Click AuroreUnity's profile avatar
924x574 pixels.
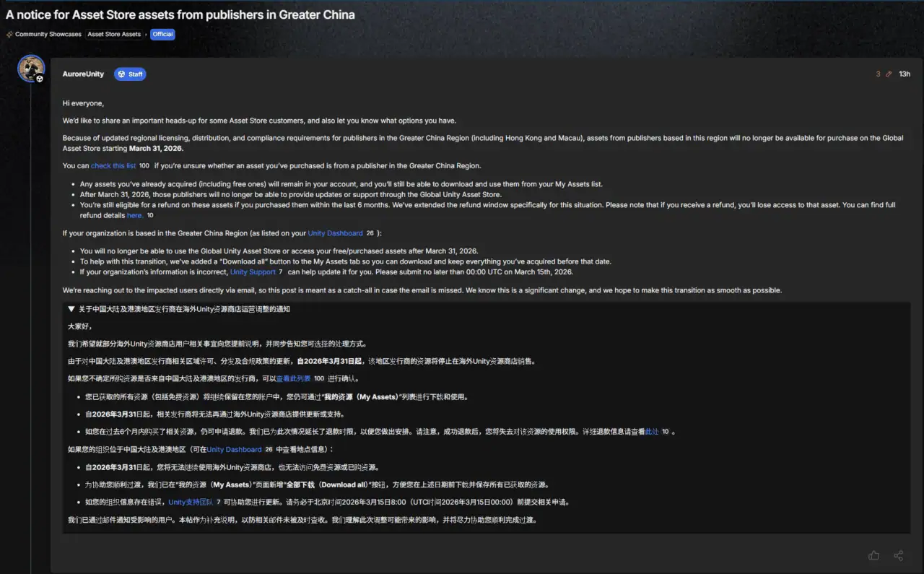[x=31, y=69]
